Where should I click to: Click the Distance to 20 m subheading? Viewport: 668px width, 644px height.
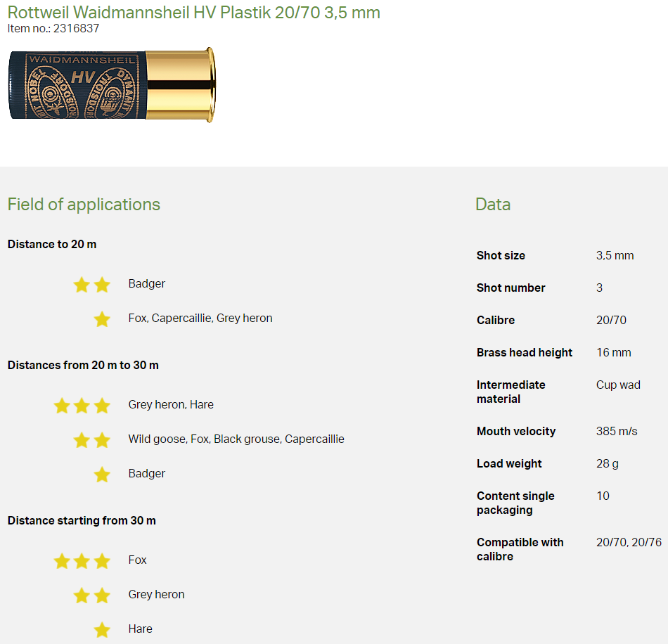[52, 245]
